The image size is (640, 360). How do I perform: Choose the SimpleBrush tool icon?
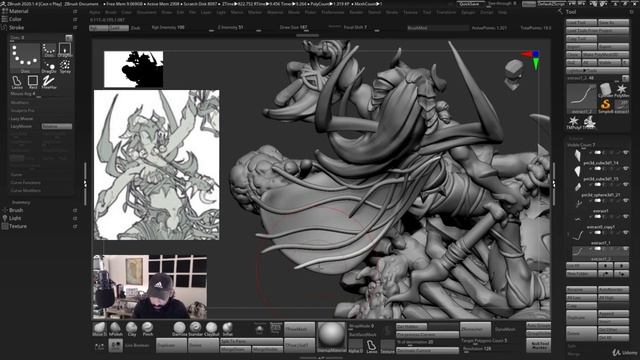coord(606,106)
